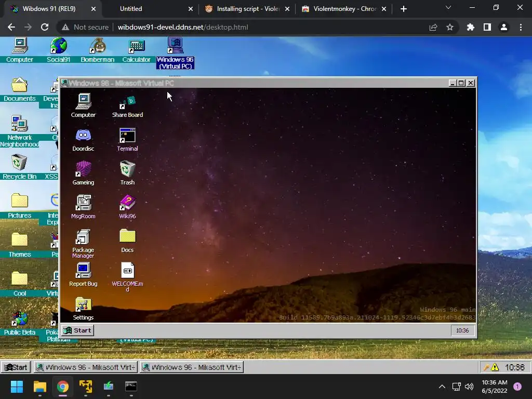Screen dimensions: 532x399
Task: Open Computer icon inside Windows 96 window
Action: pos(83,105)
